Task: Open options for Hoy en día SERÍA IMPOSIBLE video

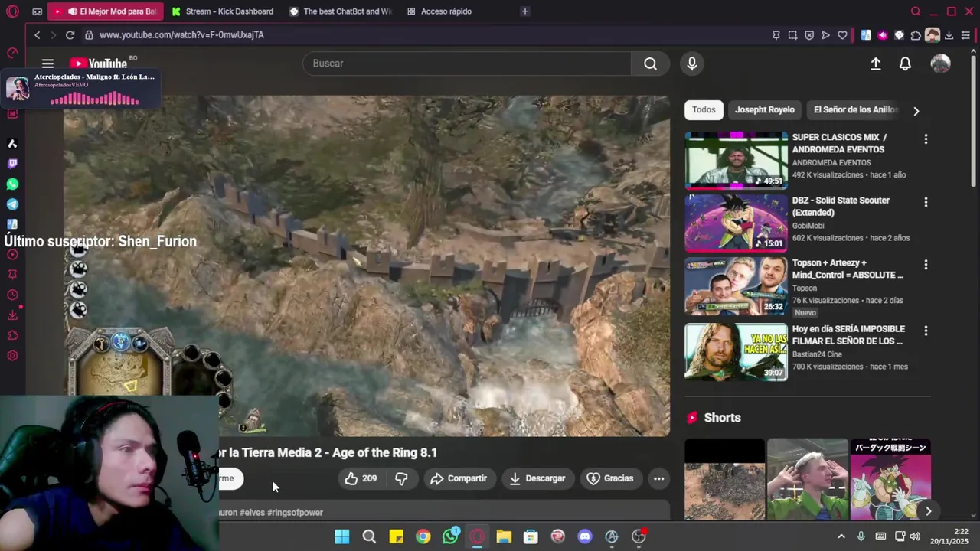Action: [926, 331]
